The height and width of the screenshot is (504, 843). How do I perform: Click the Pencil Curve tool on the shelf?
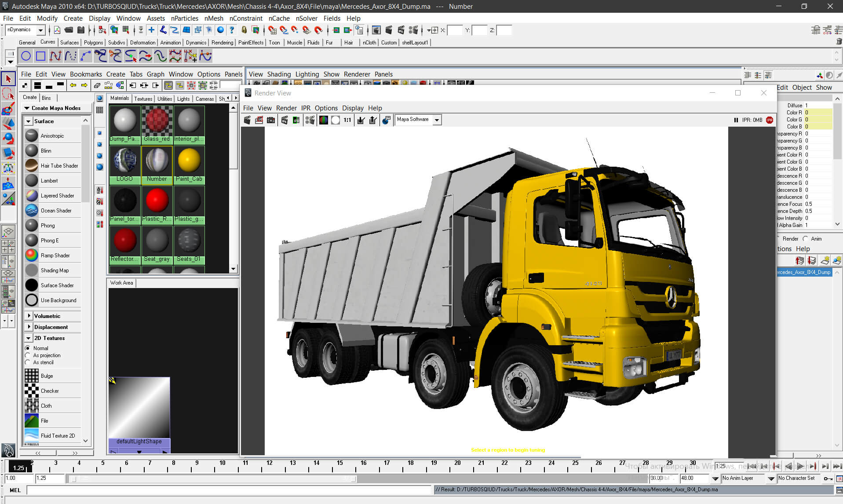pyautogui.click(x=71, y=56)
